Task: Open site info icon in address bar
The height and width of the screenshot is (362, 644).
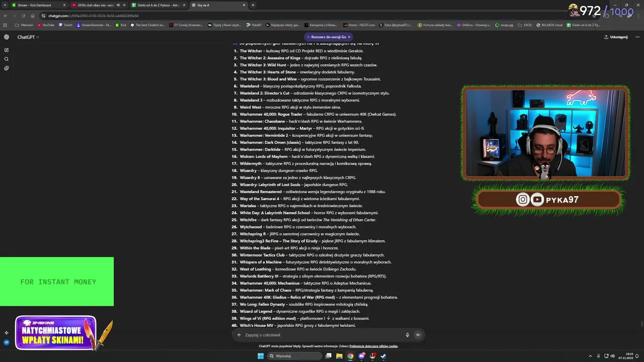Action: coord(44,16)
